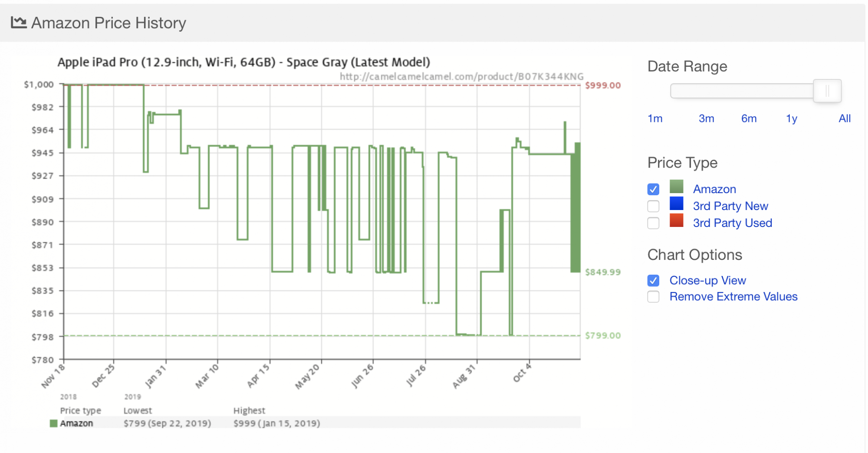
Task: Show the All date range
Action: click(845, 118)
